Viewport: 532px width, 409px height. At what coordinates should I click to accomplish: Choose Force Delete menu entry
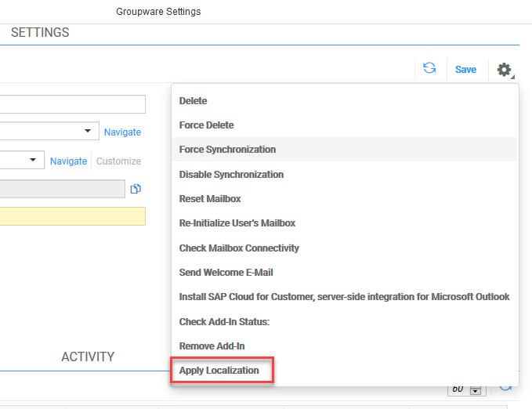[206, 125]
